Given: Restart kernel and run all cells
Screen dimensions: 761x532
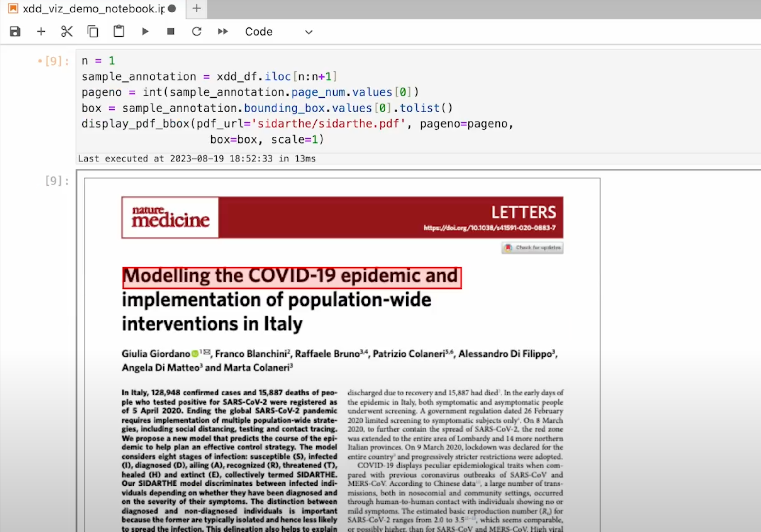Looking at the screenshot, I should [223, 32].
